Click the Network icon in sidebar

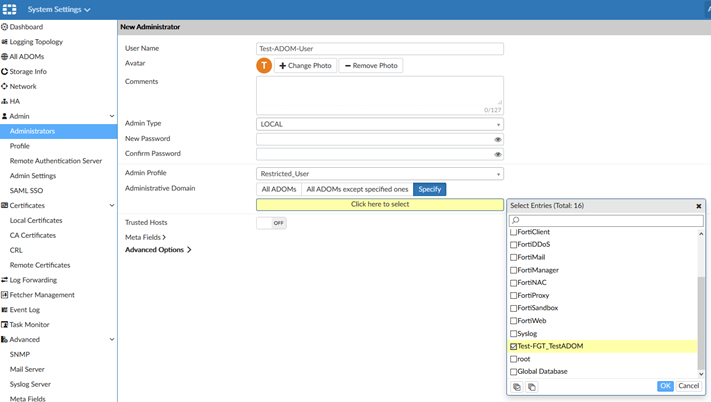[5, 87]
